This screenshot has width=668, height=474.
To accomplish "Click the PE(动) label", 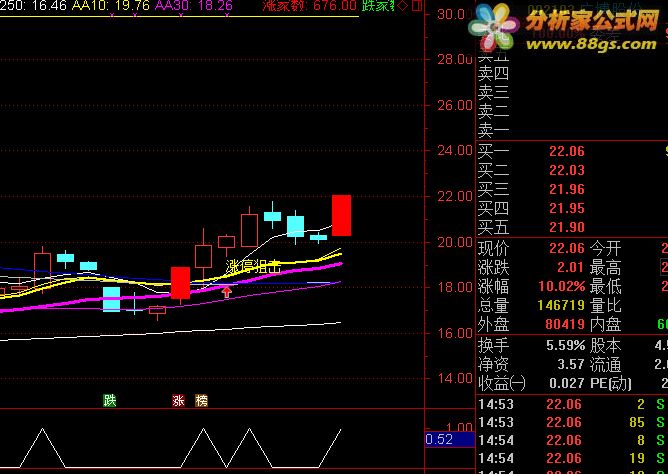I will (x=610, y=384).
